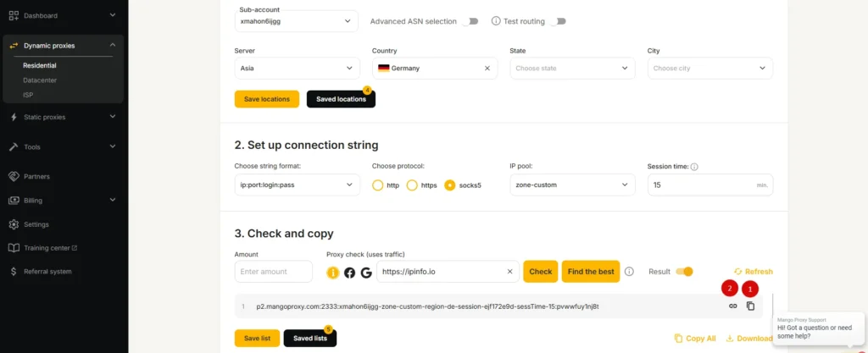Open the IP pool zone-custom dropdown
868x353 pixels.
tap(572, 185)
